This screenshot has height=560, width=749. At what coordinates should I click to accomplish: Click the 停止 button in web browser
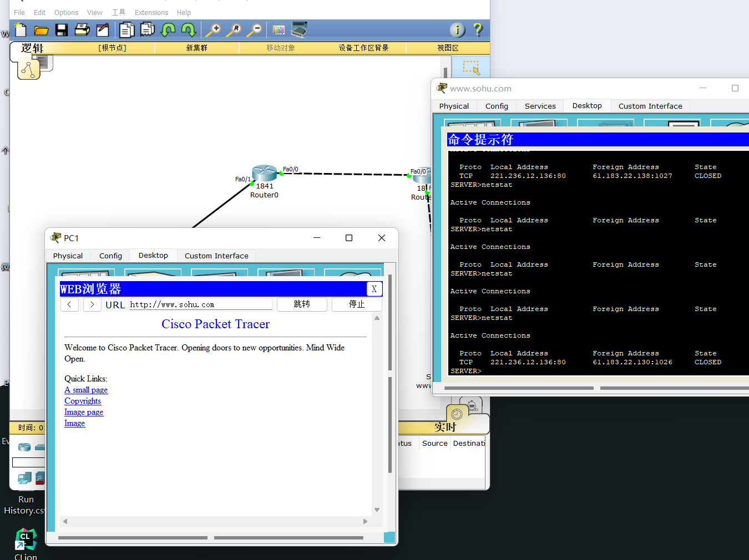click(x=356, y=304)
